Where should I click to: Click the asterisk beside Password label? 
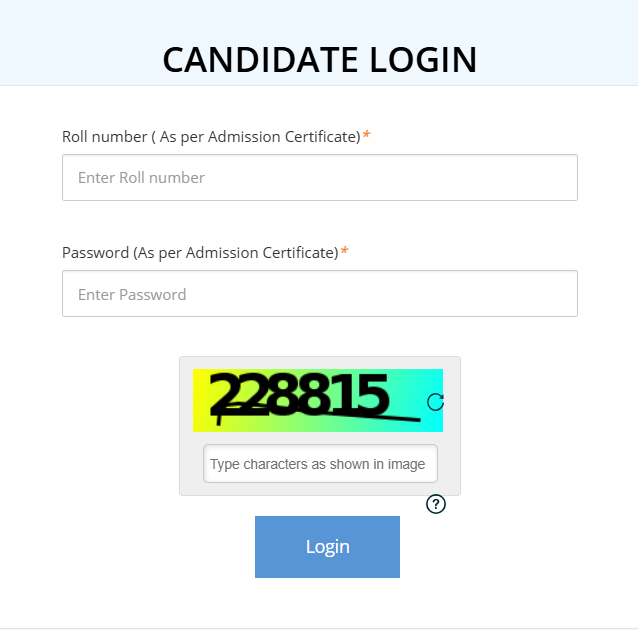point(345,252)
